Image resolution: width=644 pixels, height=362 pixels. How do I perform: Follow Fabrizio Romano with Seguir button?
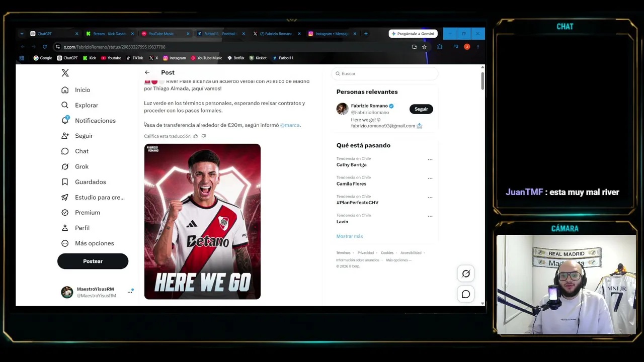(421, 109)
